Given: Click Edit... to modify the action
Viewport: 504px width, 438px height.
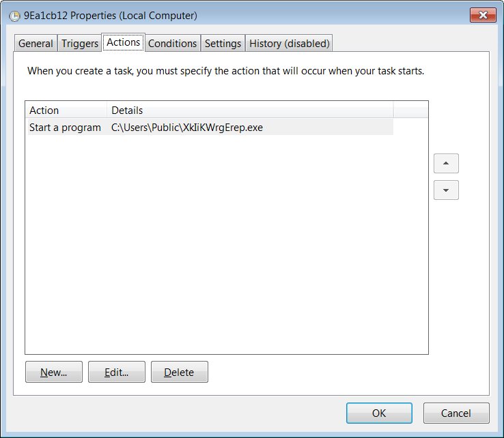Looking at the screenshot, I should pos(117,373).
